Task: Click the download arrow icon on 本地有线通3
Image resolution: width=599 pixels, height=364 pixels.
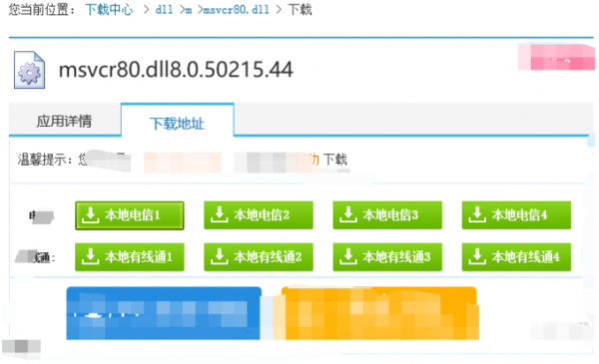Action: 348,256
